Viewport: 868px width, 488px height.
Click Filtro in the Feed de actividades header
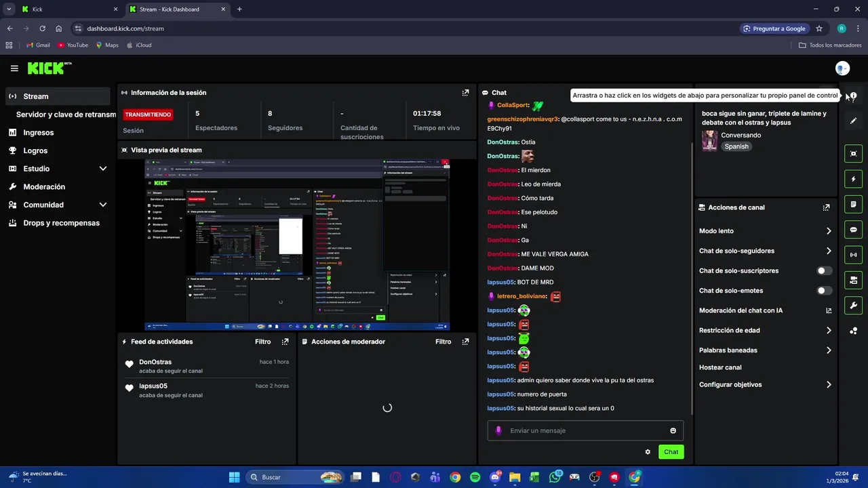[262, 342]
